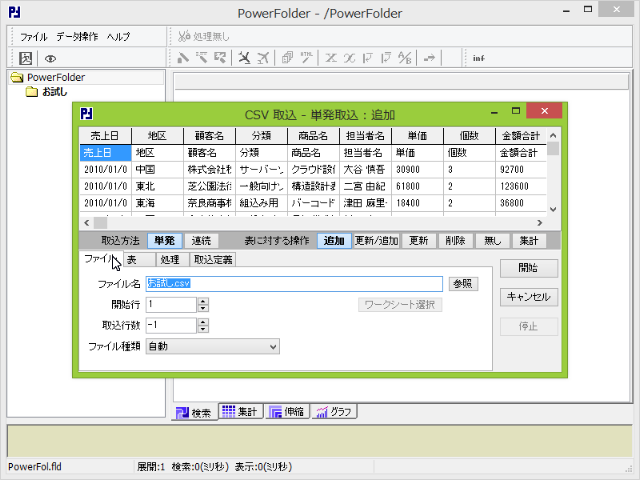Screen dimensions: 640x480
Task: Click the キャンセル button
Action: 529,297
